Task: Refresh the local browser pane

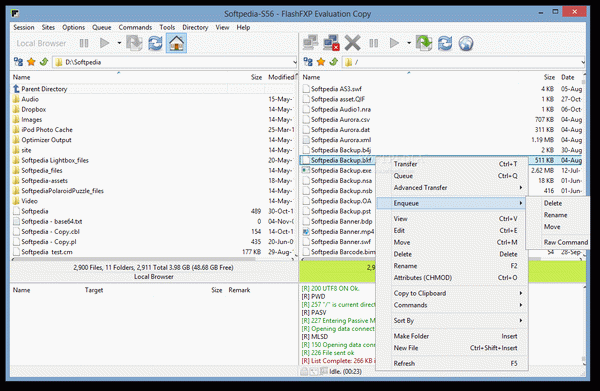Action: (155, 43)
